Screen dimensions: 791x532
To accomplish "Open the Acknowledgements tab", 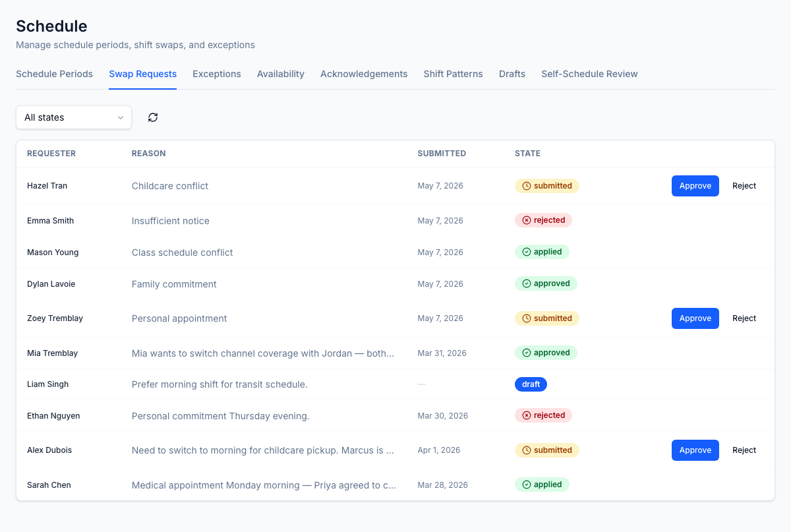I will pyautogui.click(x=364, y=74).
